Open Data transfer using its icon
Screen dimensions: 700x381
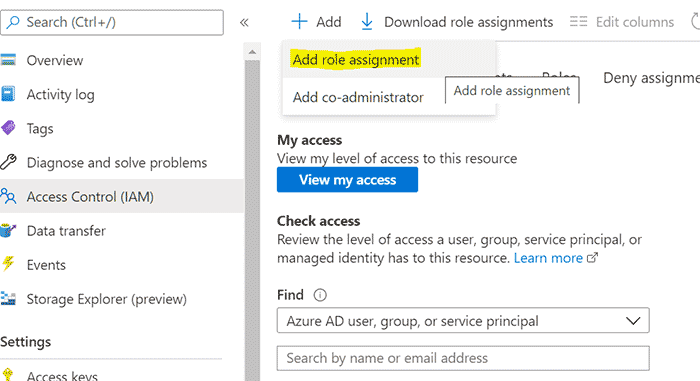pyautogui.click(x=8, y=230)
